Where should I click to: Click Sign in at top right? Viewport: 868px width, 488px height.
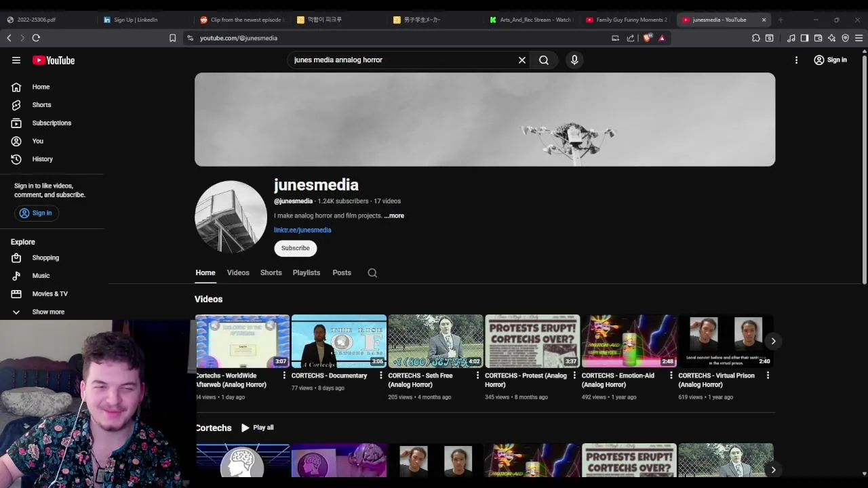[x=831, y=60]
